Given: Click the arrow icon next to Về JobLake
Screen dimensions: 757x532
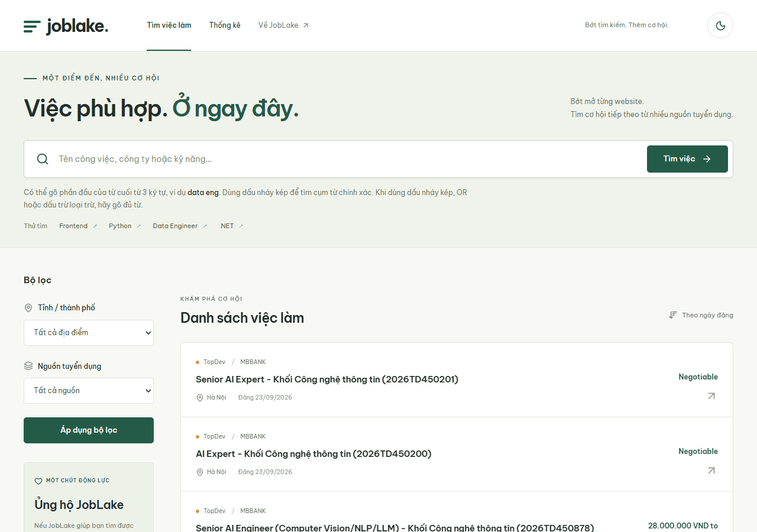Looking at the screenshot, I should (306, 25).
